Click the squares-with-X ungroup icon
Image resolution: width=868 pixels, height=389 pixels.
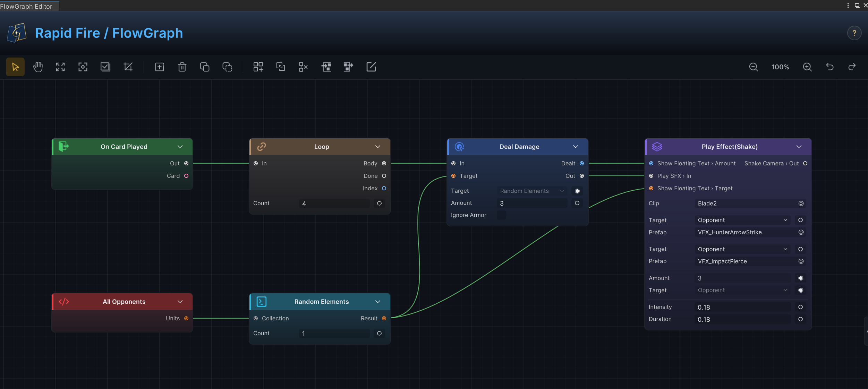(x=303, y=67)
